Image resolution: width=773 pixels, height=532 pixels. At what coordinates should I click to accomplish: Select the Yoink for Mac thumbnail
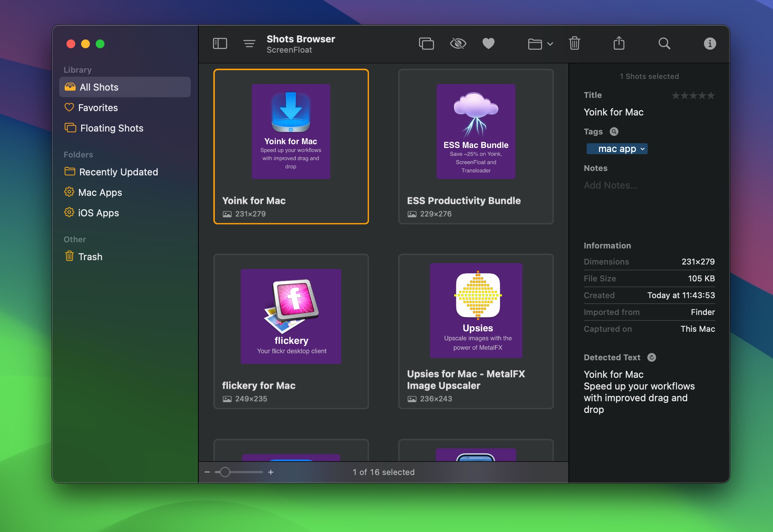tap(291, 132)
